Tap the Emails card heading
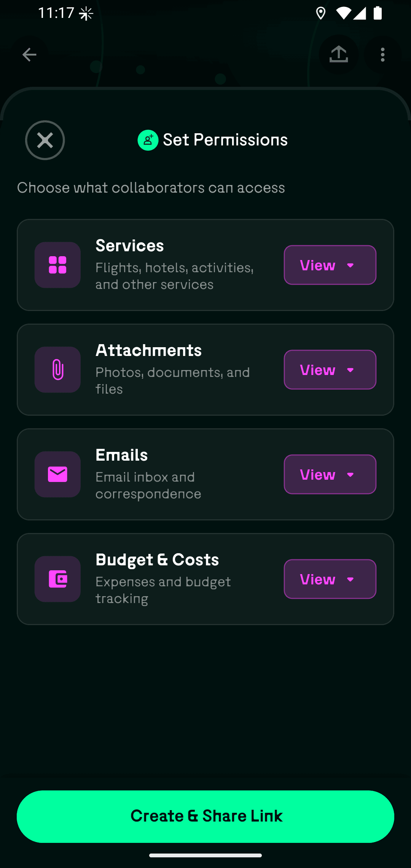Image resolution: width=411 pixels, height=868 pixels. click(x=121, y=455)
